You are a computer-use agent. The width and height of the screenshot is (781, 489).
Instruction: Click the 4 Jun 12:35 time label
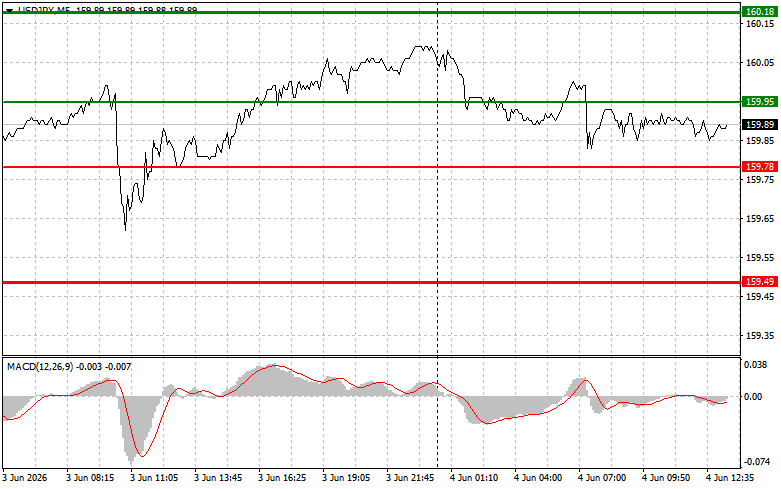(x=730, y=478)
